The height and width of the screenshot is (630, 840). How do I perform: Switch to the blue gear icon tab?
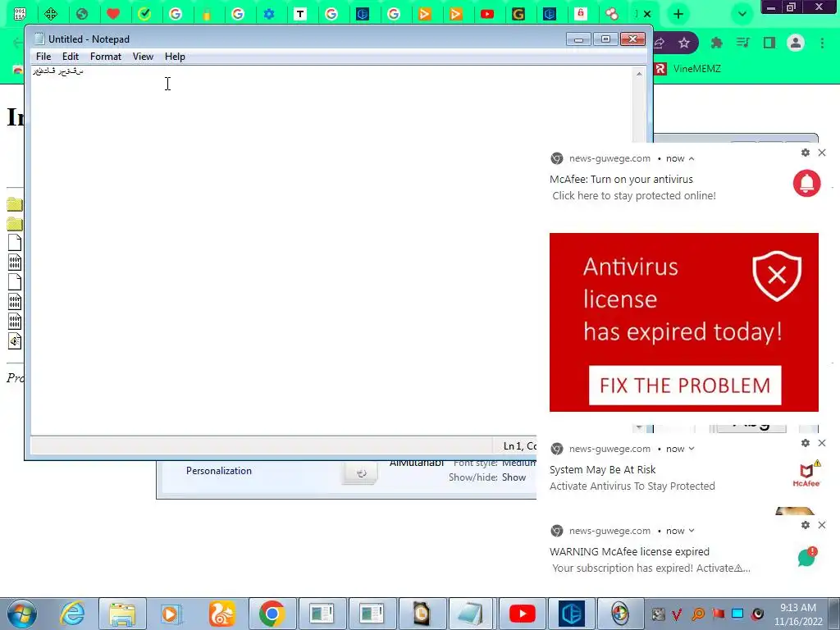(269, 14)
